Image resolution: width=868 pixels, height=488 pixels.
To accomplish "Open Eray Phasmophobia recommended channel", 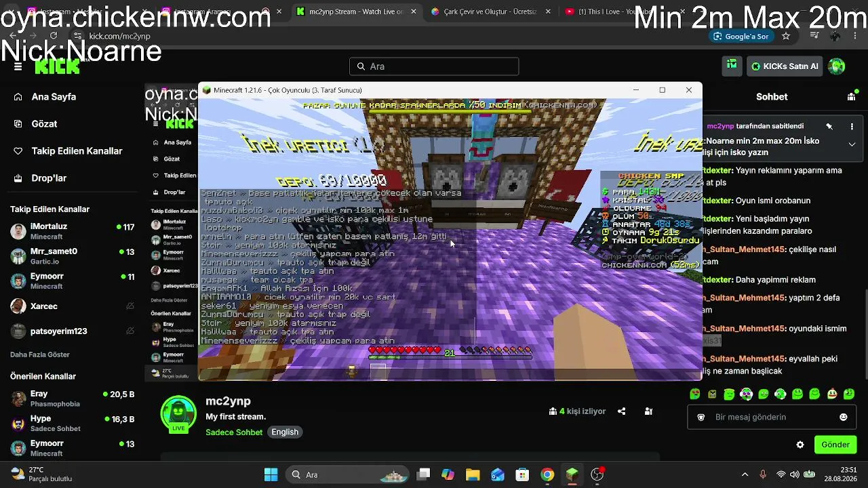I will (x=73, y=399).
